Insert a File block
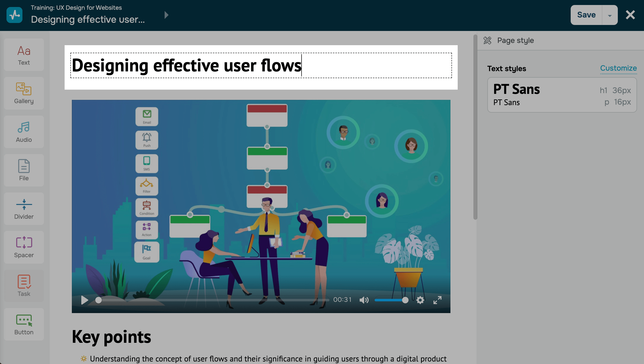Viewport: 644px width, 364px height. click(x=24, y=170)
